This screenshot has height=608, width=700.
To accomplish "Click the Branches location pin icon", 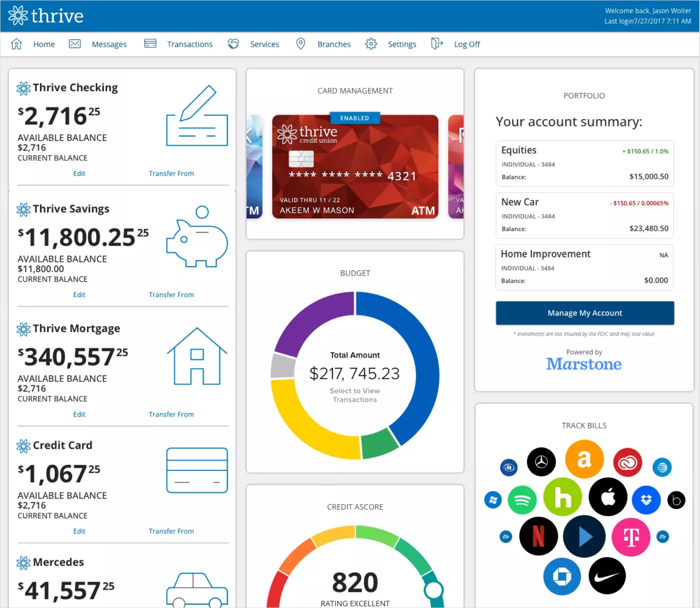I will (301, 44).
